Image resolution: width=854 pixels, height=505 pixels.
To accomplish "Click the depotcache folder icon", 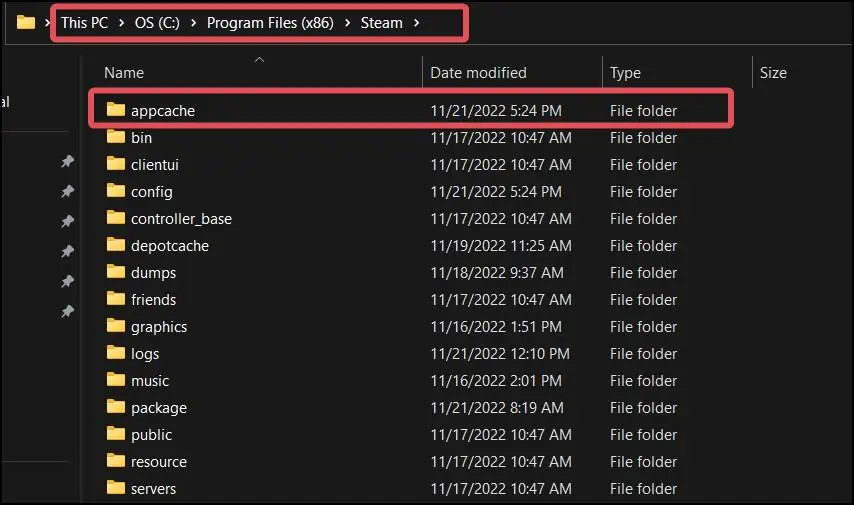I will coord(116,245).
